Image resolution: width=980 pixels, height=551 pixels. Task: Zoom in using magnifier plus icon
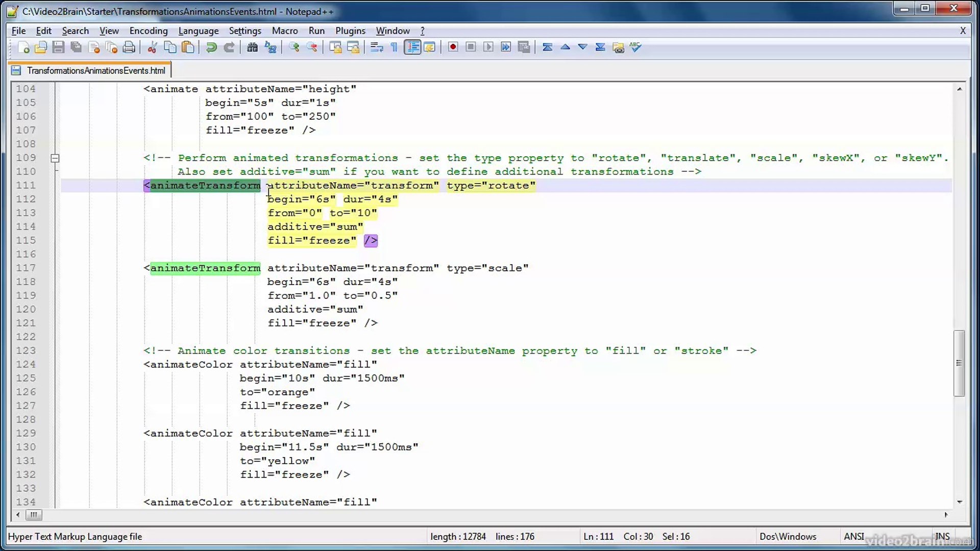[x=294, y=47]
